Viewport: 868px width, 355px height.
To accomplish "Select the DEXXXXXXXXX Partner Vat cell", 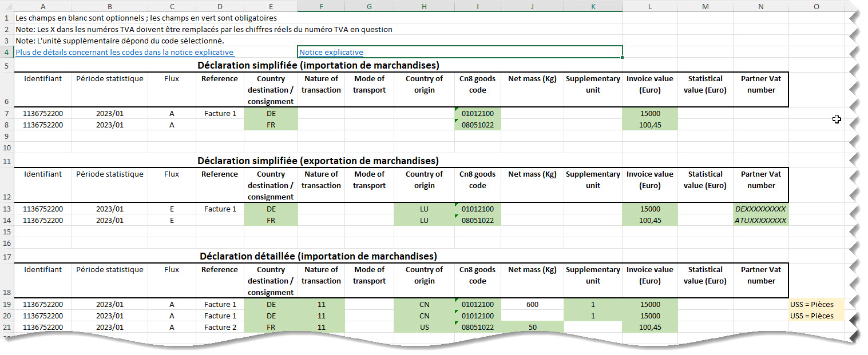I will 760,209.
